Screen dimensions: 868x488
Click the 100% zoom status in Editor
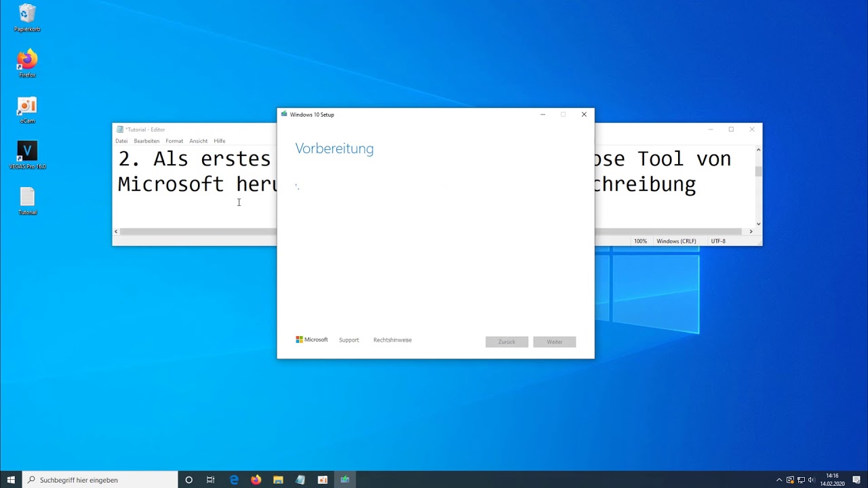click(640, 241)
